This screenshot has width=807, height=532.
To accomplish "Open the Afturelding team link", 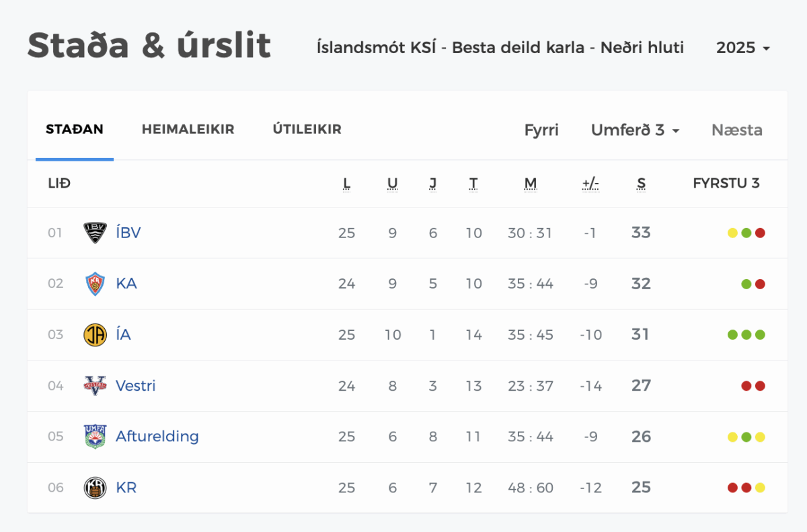I will pyautogui.click(x=157, y=436).
